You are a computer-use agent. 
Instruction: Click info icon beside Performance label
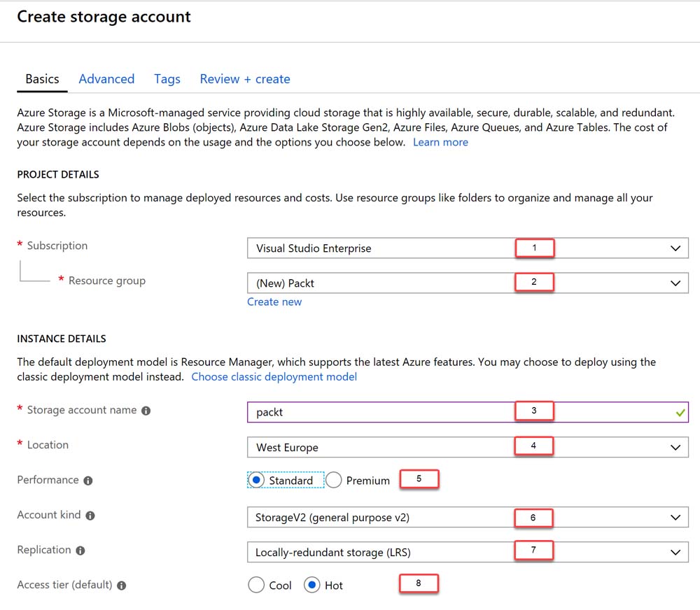pyautogui.click(x=87, y=481)
